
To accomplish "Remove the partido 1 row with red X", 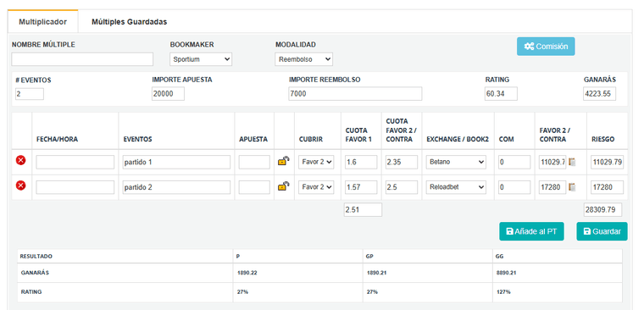I will point(21,161).
